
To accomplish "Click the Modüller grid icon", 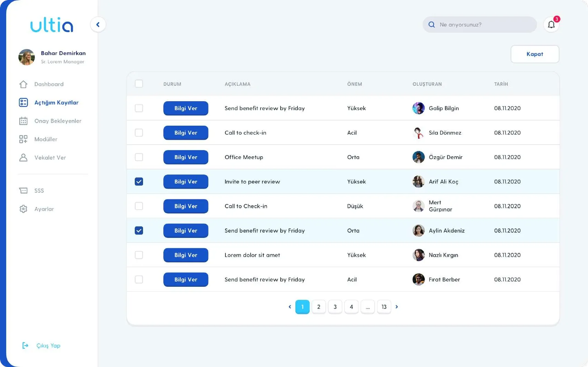I will point(23,139).
